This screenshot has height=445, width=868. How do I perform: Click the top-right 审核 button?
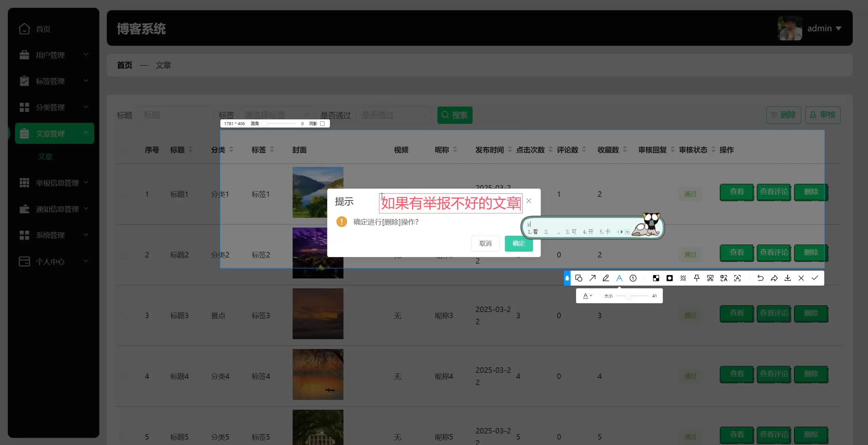(x=823, y=115)
